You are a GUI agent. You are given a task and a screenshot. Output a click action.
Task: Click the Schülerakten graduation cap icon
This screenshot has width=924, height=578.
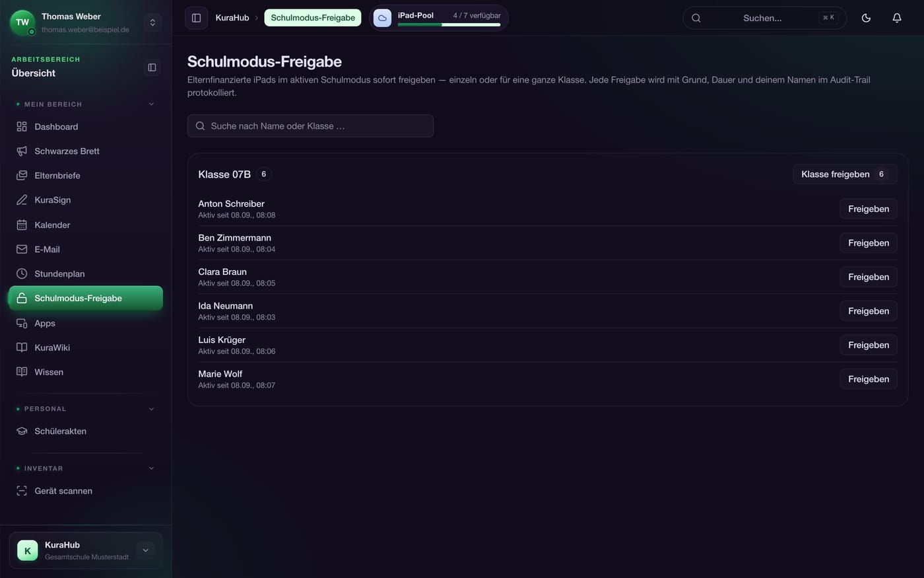coord(22,431)
